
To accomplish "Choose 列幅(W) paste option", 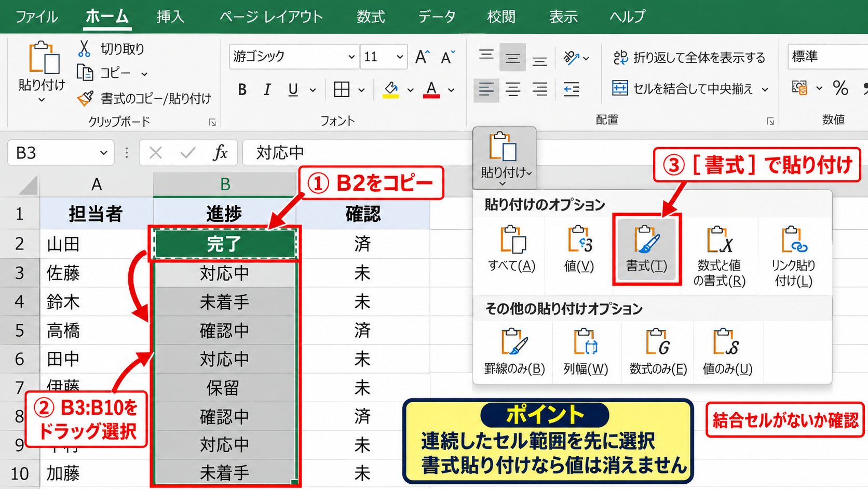I will [586, 351].
